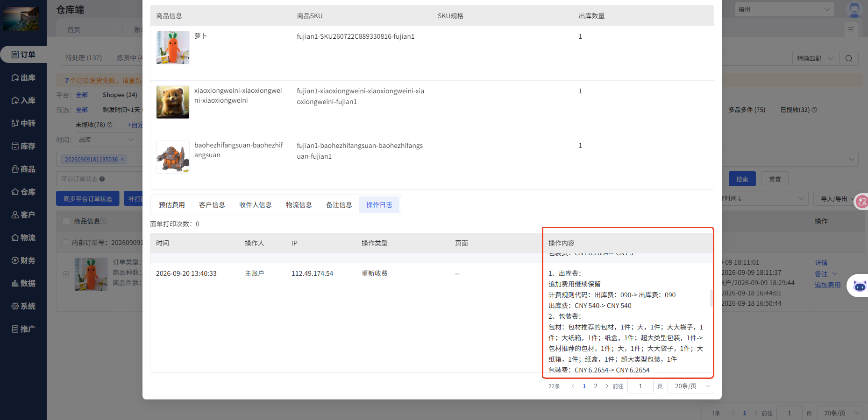Expand the 备注 dropdown link
The width and height of the screenshot is (868, 420).
click(826, 274)
